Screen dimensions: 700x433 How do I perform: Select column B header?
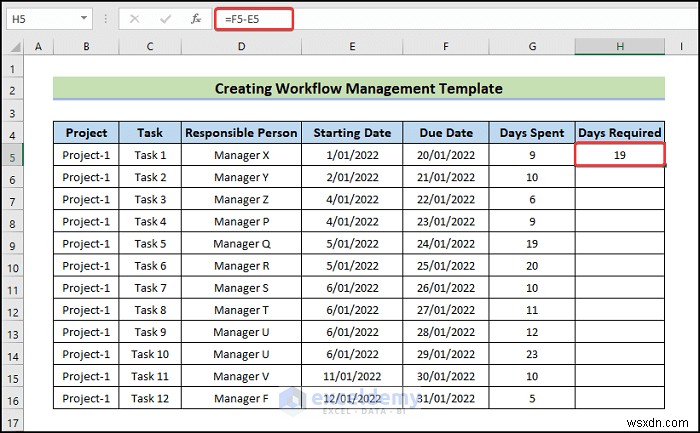86,46
